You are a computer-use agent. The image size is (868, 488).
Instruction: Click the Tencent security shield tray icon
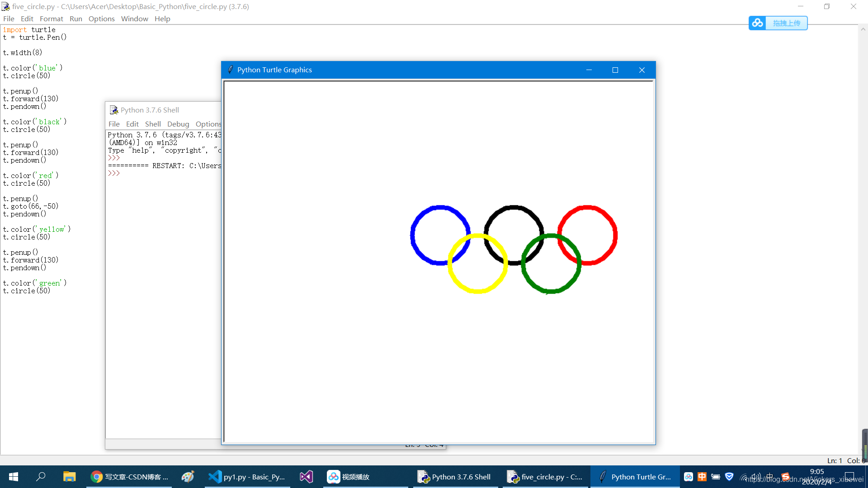tap(729, 477)
